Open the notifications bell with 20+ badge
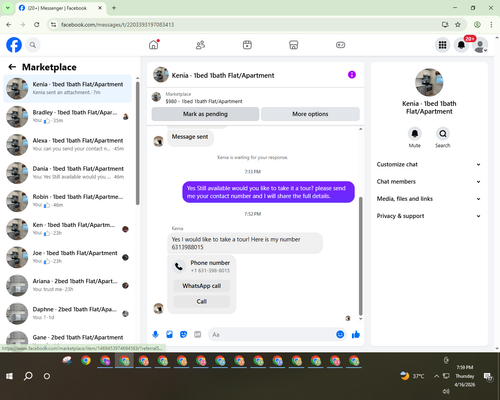Viewport: 500px width, 400px height. pyautogui.click(x=461, y=45)
